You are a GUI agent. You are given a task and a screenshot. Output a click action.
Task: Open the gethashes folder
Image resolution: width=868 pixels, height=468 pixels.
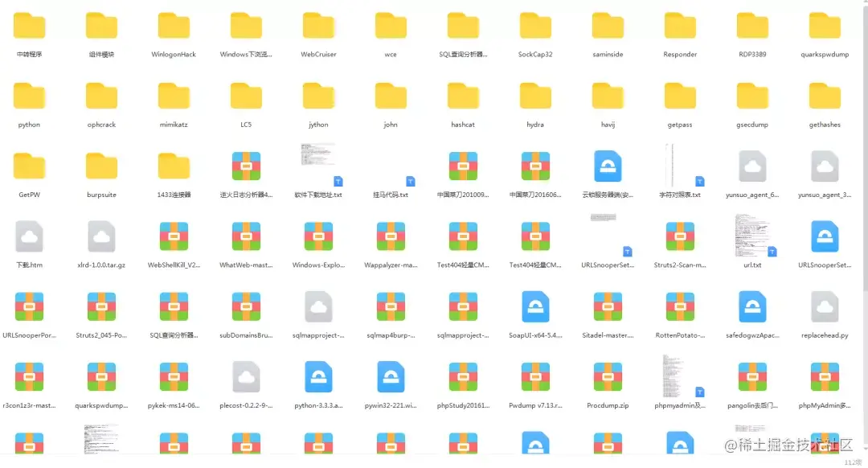click(x=825, y=96)
